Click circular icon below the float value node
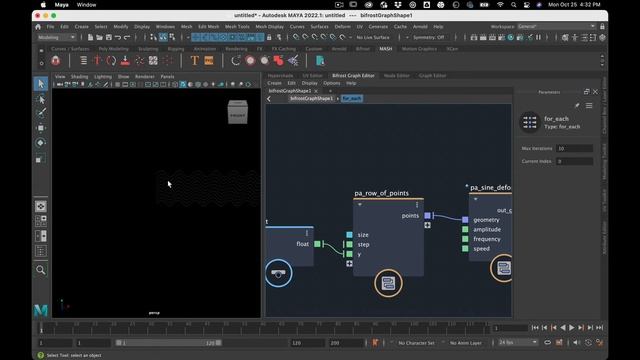 (x=278, y=273)
